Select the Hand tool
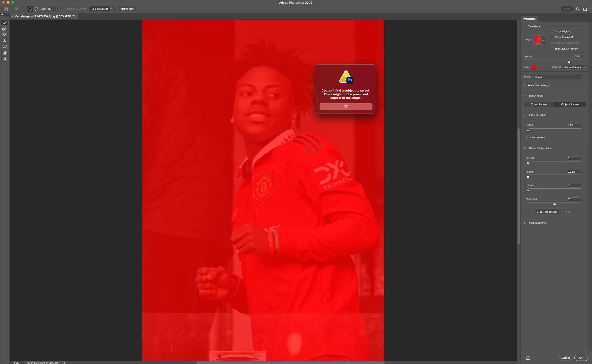This screenshot has width=592, height=364. [5, 53]
